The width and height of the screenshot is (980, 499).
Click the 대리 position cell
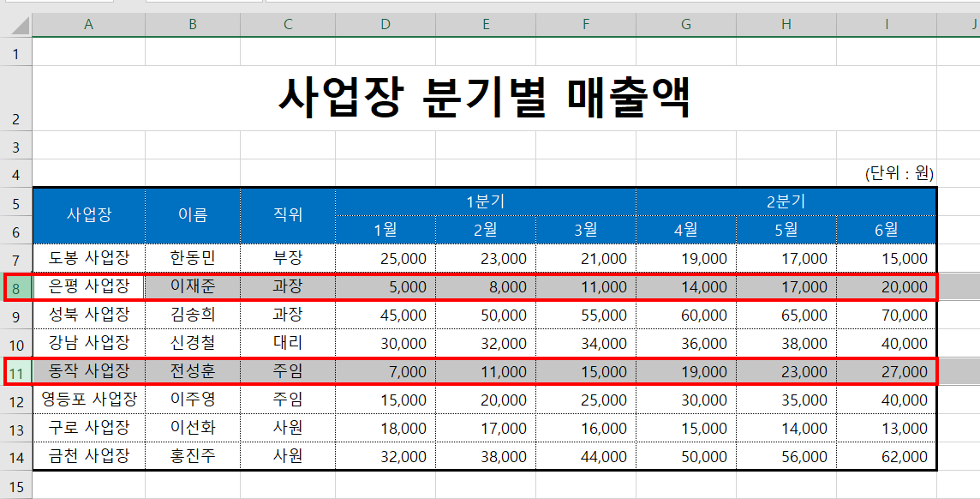[x=288, y=343]
